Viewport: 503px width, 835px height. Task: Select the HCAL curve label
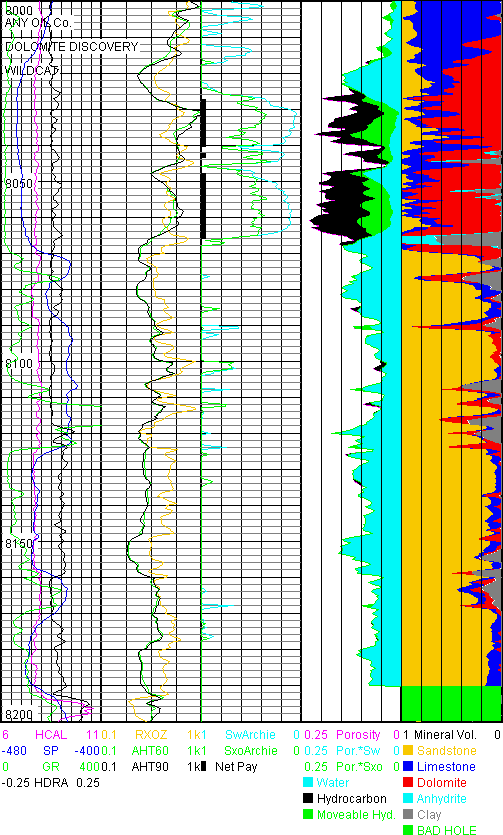pos(51,735)
